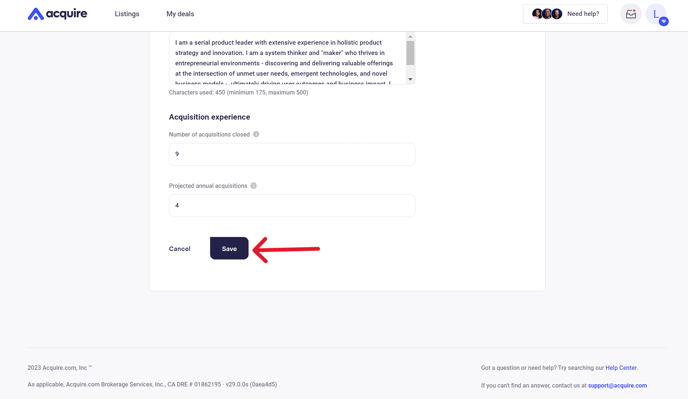
Task: Open the profile avatar L menu
Action: [656, 14]
